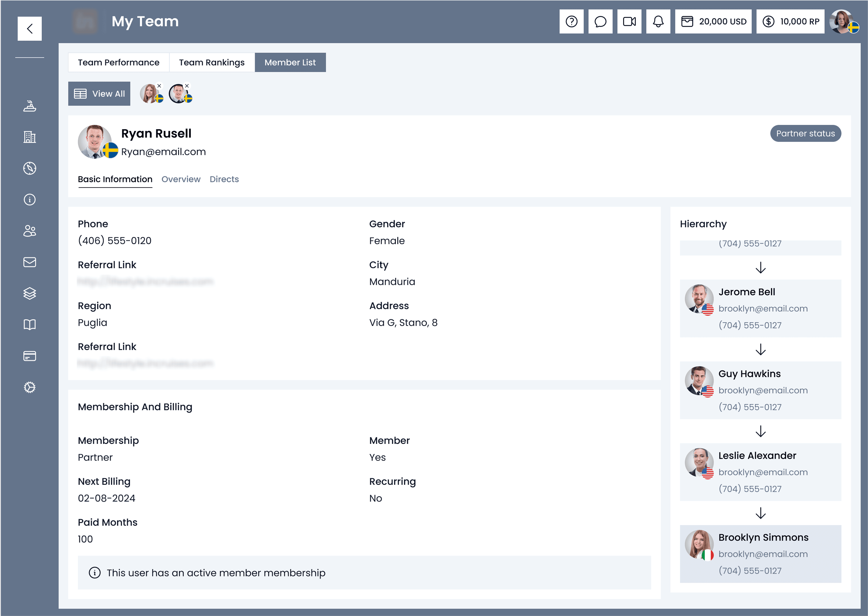
Task: Click the back arrow button
Action: click(x=30, y=28)
